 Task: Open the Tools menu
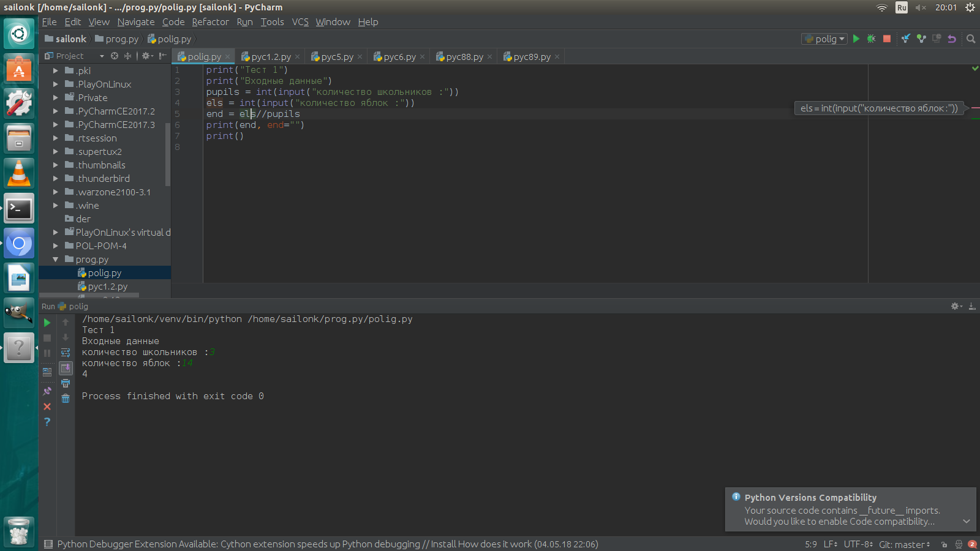click(x=272, y=21)
